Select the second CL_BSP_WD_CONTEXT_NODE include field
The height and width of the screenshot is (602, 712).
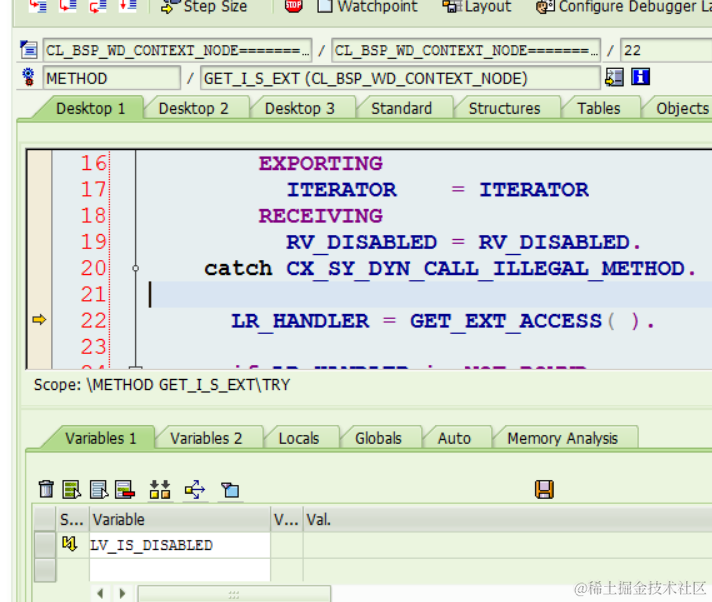(x=466, y=50)
